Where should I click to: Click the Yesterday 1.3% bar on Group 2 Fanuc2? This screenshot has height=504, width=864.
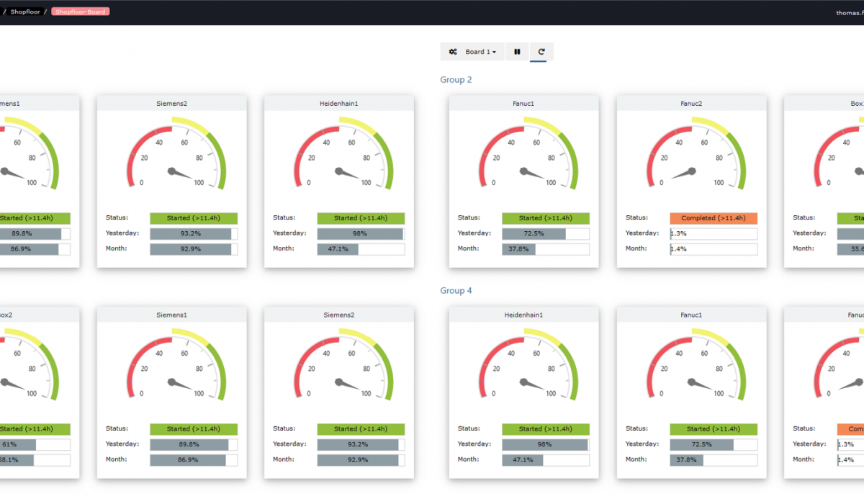point(714,234)
